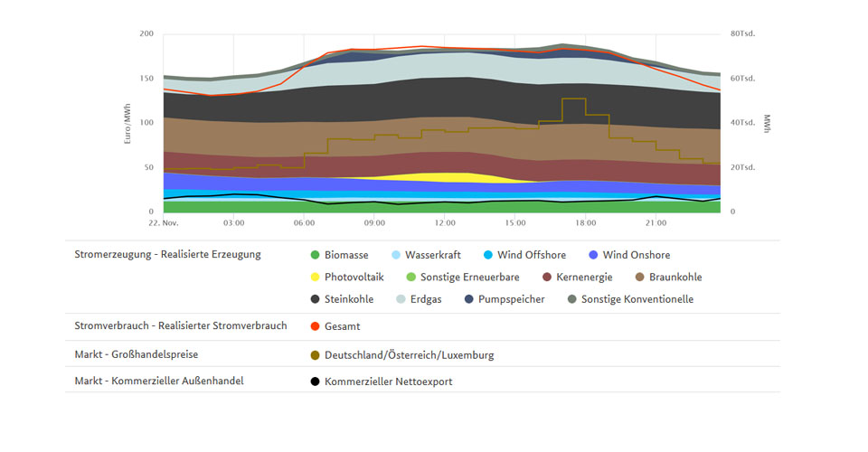Click the Stromerzeugung - Realisierte Erzeugung heading

point(168,255)
